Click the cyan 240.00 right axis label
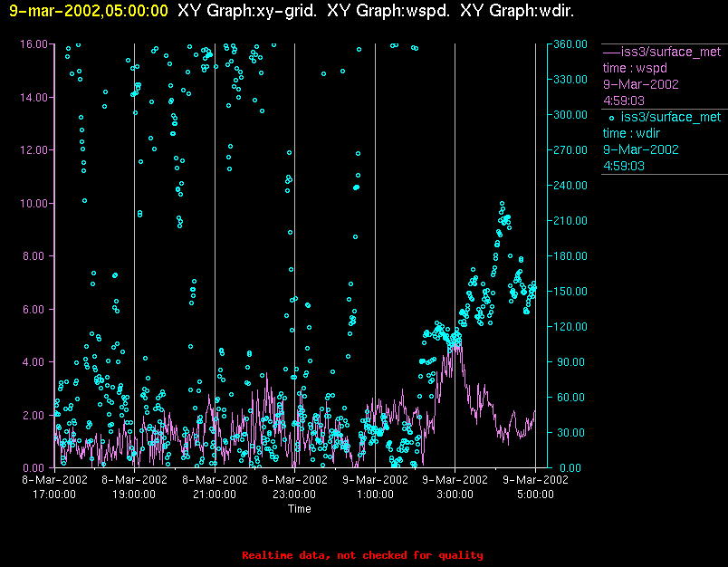Image resolution: width=728 pixels, height=567 pixels. [570, 186]
